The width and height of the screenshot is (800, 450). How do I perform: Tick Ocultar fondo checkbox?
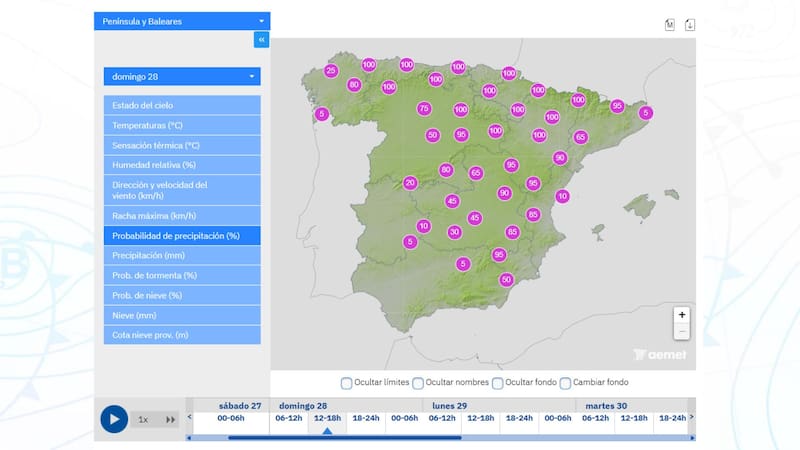coord(497,383)
